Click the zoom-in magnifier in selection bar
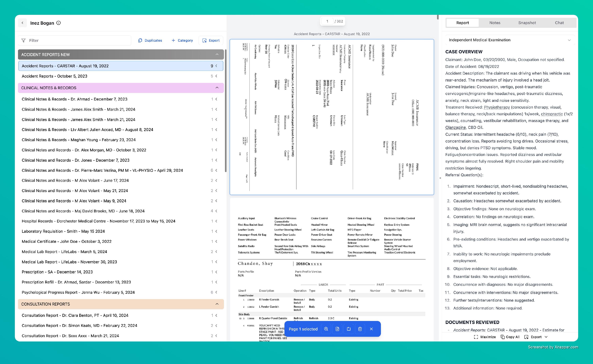Viewport: 593px width, 364px height. click(x=326, y=329)
